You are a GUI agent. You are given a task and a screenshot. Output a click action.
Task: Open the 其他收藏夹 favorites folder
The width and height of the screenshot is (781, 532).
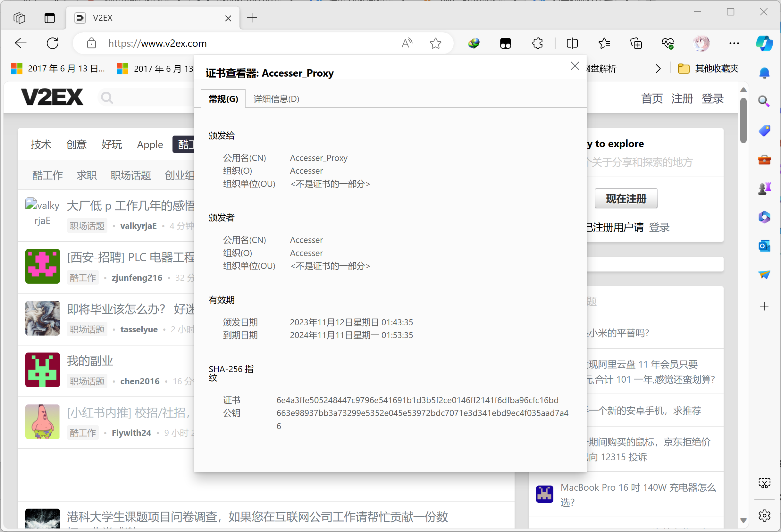709,69
